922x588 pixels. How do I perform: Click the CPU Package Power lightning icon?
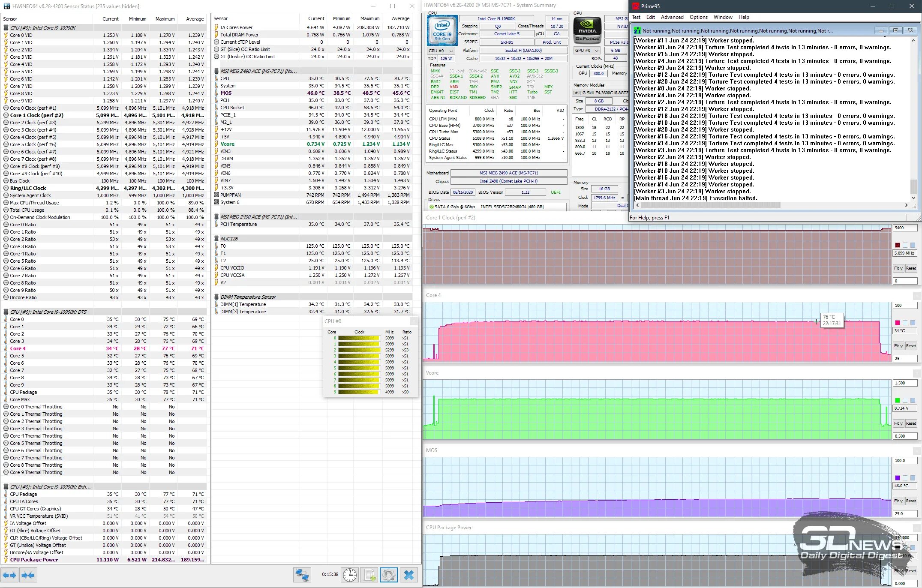click(x=6, y=560)
